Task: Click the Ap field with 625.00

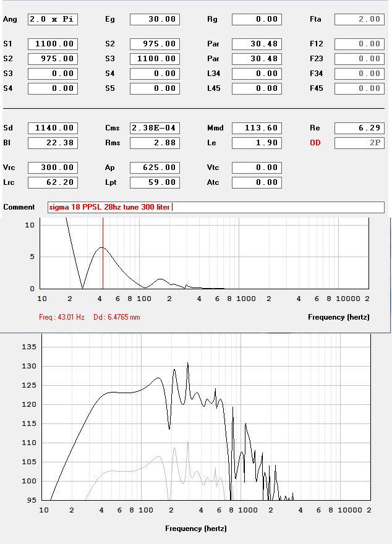Action: click(x=155, y=168)
